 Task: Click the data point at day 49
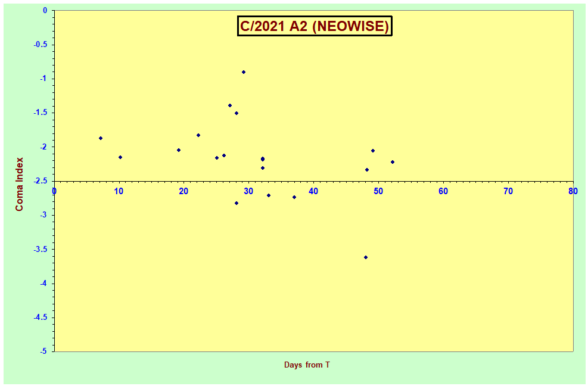tap(373, 151)
